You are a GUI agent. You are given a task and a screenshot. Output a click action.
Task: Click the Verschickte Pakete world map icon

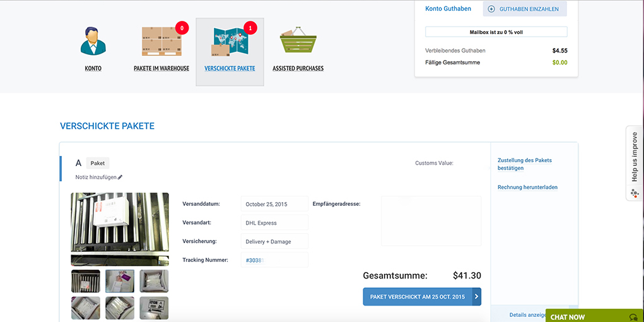click(230, 41)
